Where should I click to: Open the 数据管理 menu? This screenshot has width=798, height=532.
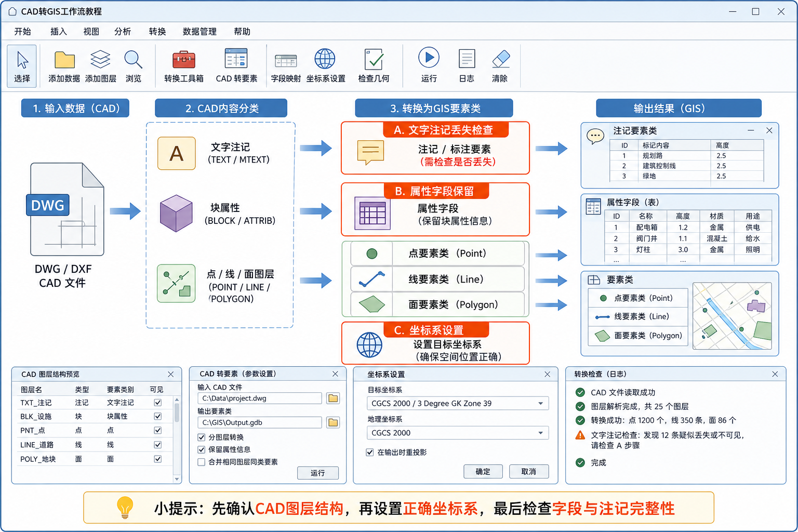pyautogui.click(x=199, y=32)
